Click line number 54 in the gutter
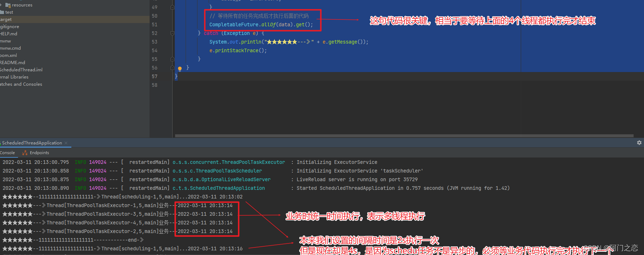Viewport: 644px width, 255px height. tap(155, 50)
